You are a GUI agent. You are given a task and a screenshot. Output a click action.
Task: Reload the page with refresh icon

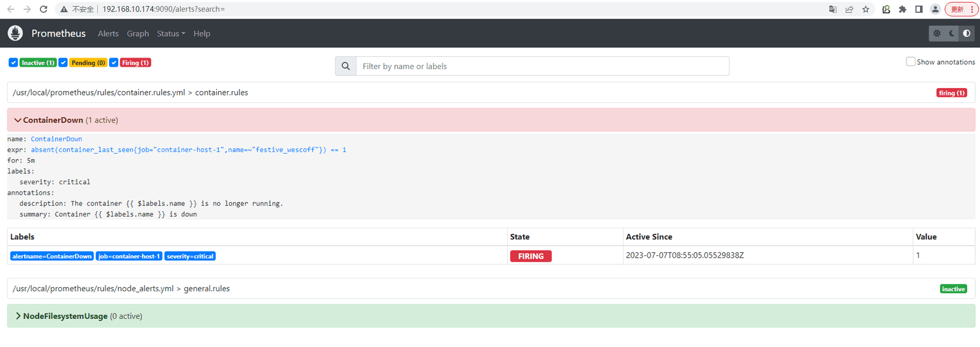43,9
